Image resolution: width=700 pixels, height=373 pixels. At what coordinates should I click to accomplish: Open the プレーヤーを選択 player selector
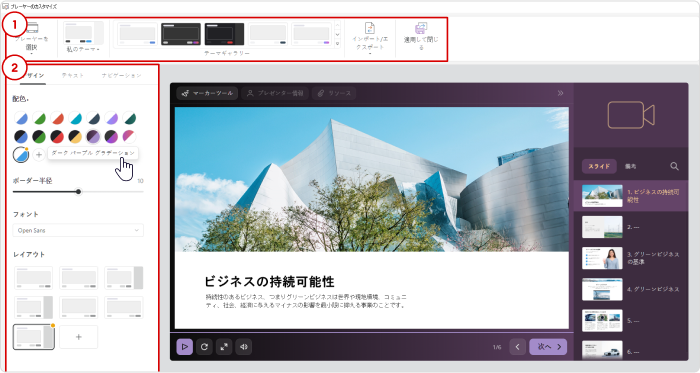31,39
